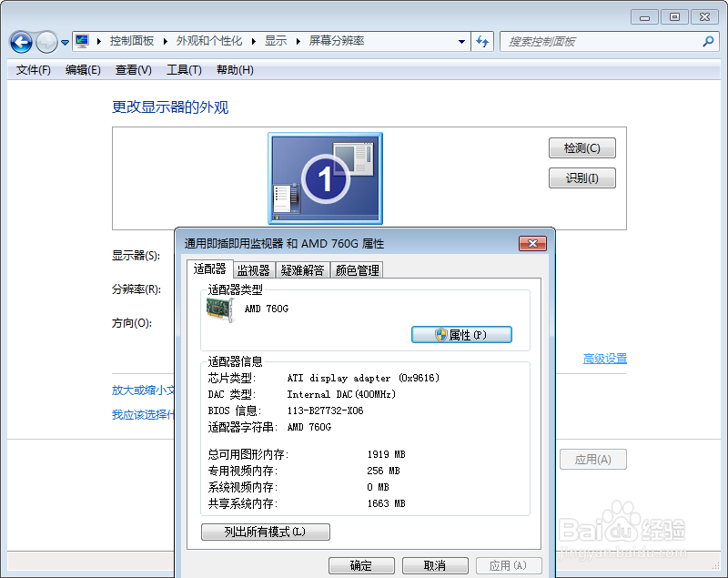Open the 高级设置 advanced settings link
The image size is (728, 578).
[x=605, y=359]
